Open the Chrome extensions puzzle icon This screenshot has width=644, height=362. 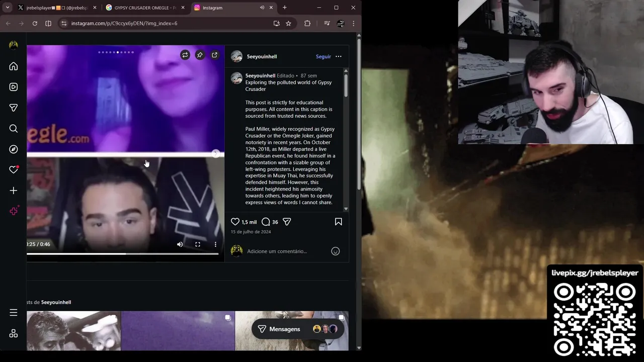tap(307, 23)
